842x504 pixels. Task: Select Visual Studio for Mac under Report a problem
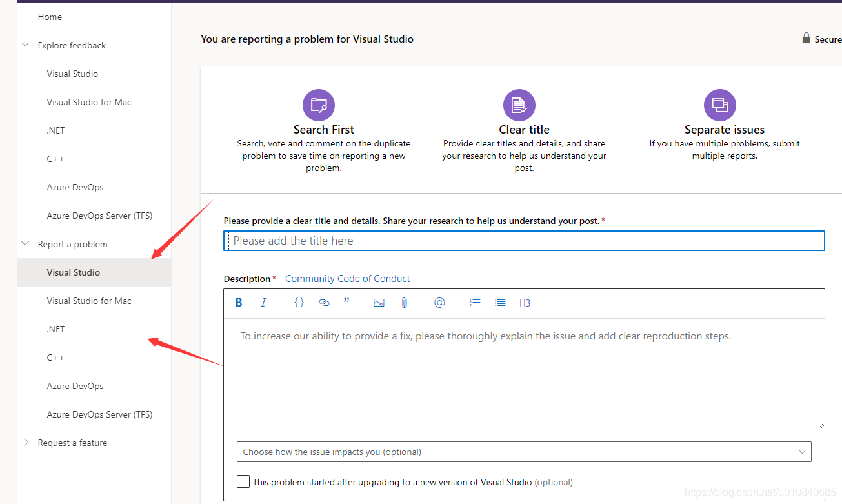tap(89, 301)
